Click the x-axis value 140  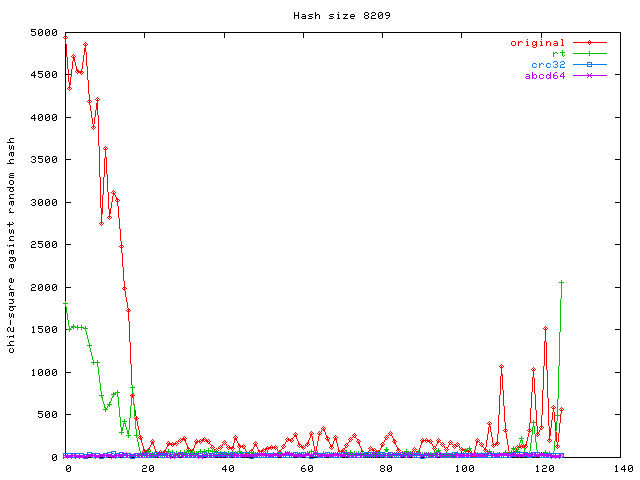tap(623, 469)
